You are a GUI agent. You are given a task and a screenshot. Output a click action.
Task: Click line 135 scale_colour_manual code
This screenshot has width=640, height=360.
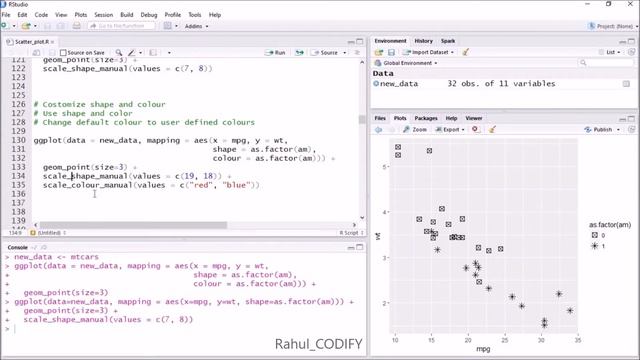point(151,185)
